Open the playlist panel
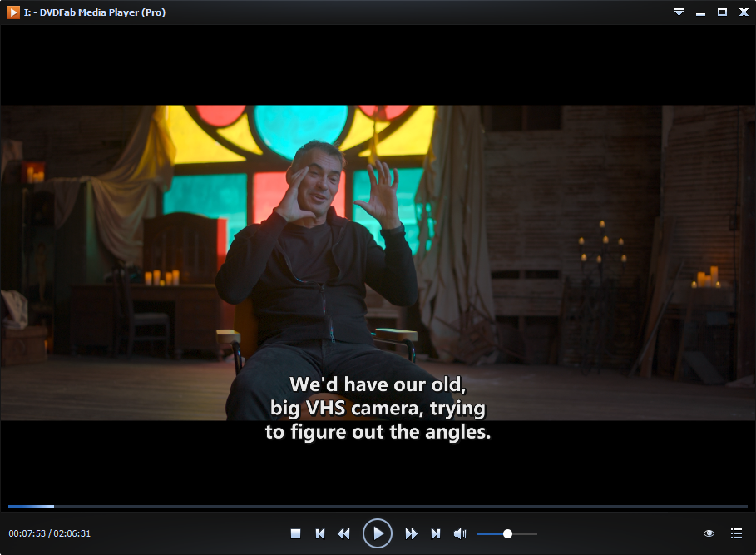Screen dimensions: 756x555 [736, 533]
